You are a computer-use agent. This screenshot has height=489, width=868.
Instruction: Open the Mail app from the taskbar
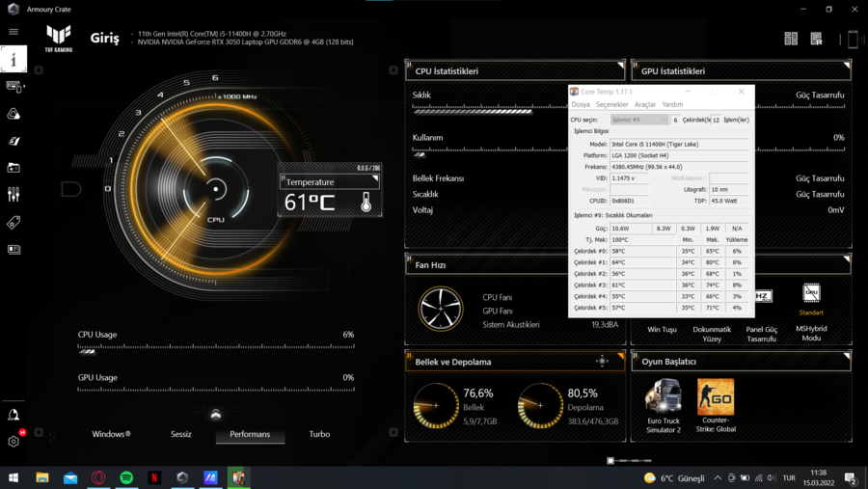[x=70, y=477]
